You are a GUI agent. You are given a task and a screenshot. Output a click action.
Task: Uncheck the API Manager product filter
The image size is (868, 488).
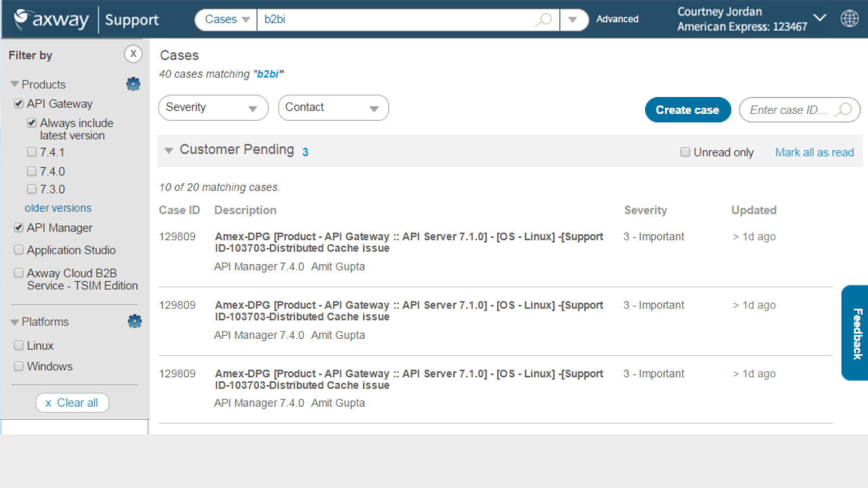pyautogui.click(x=19, y=228)
